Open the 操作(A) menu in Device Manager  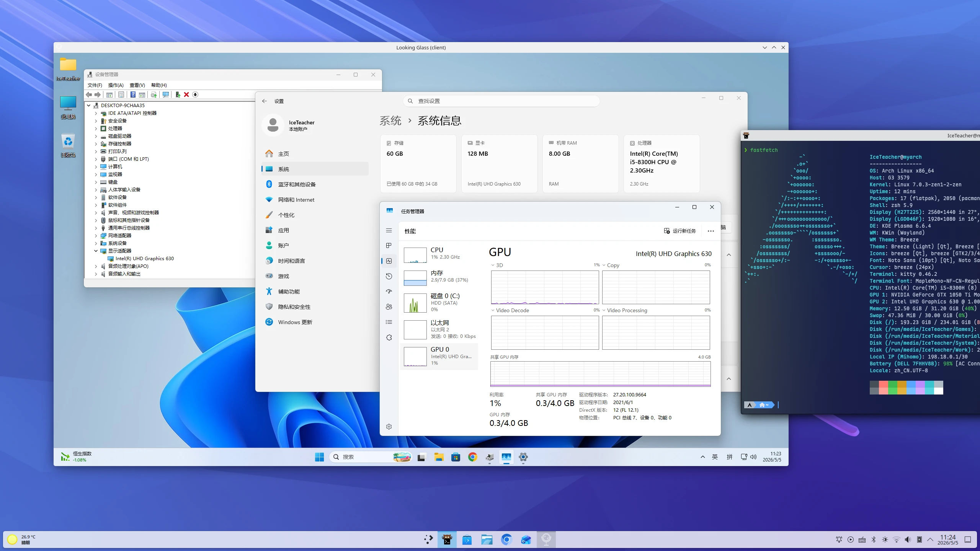(116, 85)
